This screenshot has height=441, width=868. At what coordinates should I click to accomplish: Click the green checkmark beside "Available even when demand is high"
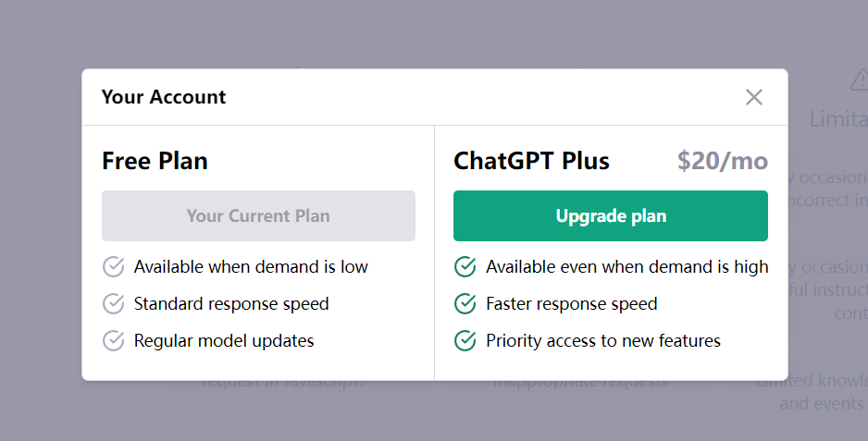click(465, 267)
